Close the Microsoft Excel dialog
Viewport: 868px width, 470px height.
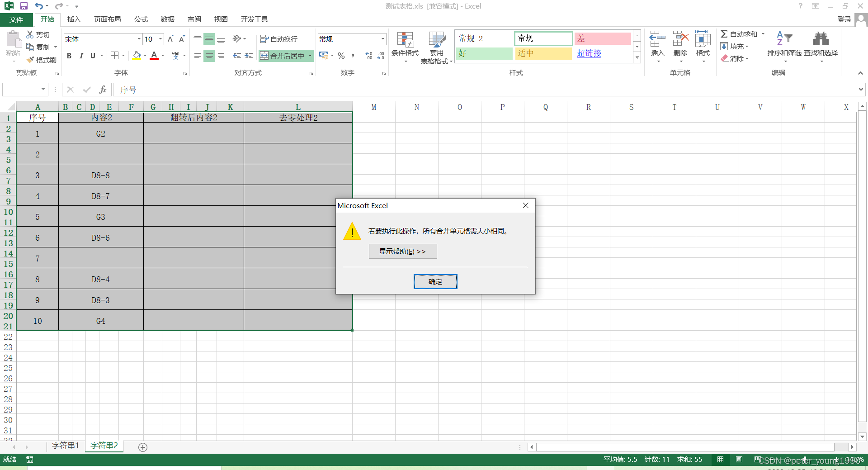click(526, 205)
